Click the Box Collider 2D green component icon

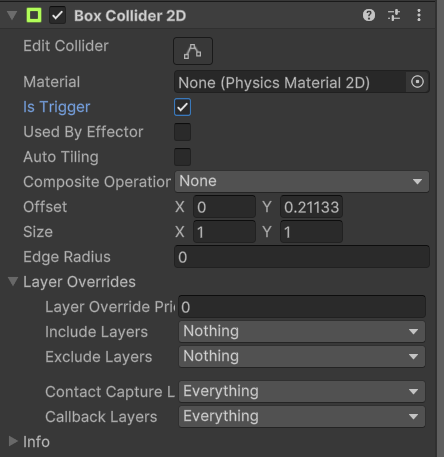coord(34,15)
